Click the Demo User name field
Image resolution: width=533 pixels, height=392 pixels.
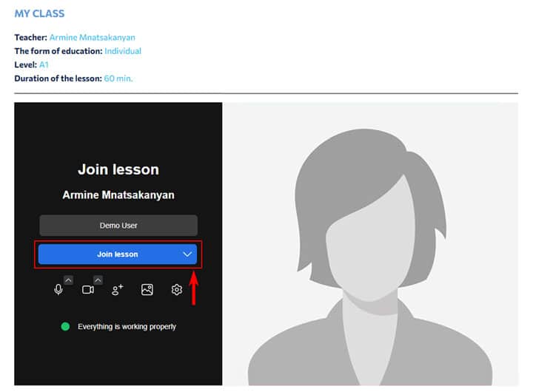click(118, 225)
